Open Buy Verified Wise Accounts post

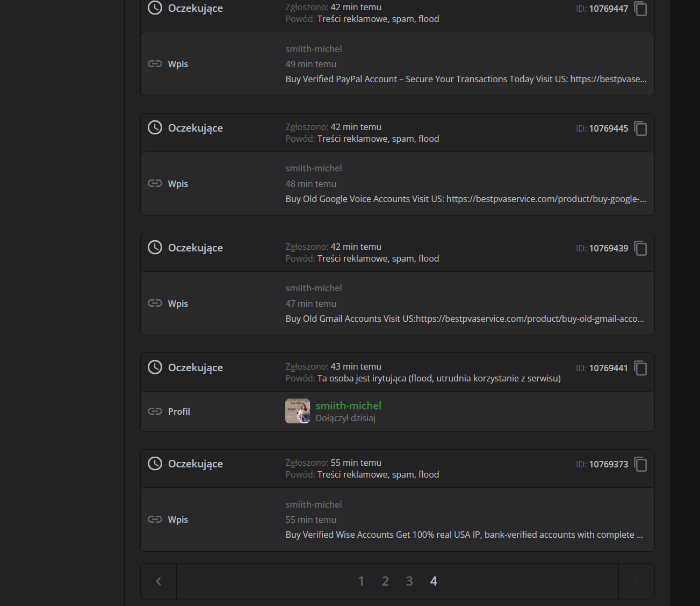[x=464, y=535]
